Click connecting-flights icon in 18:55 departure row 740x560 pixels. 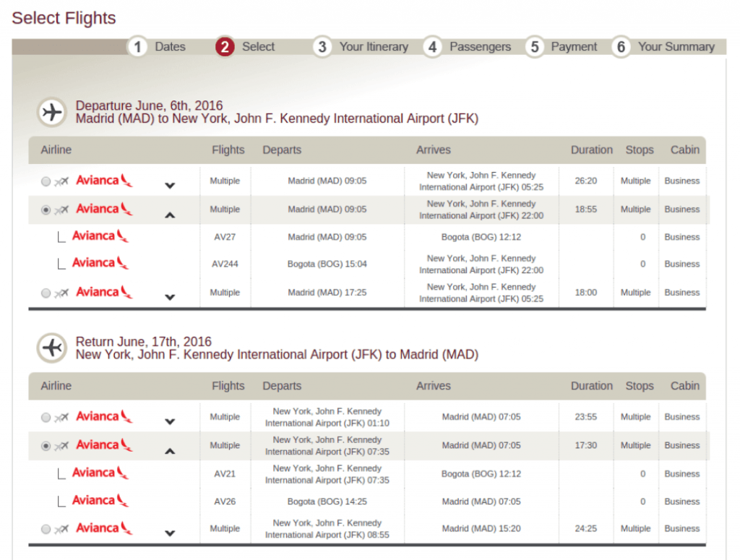coord(61,210)
